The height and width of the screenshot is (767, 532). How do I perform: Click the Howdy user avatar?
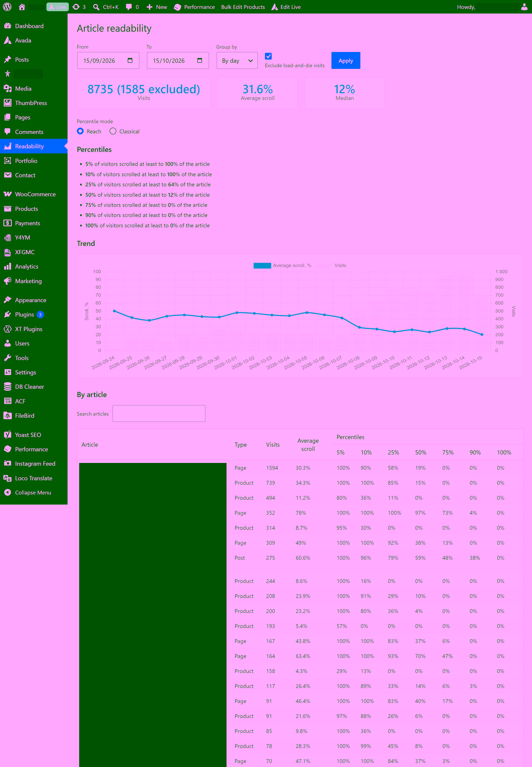pyautogui.click(x=524, y=7)
